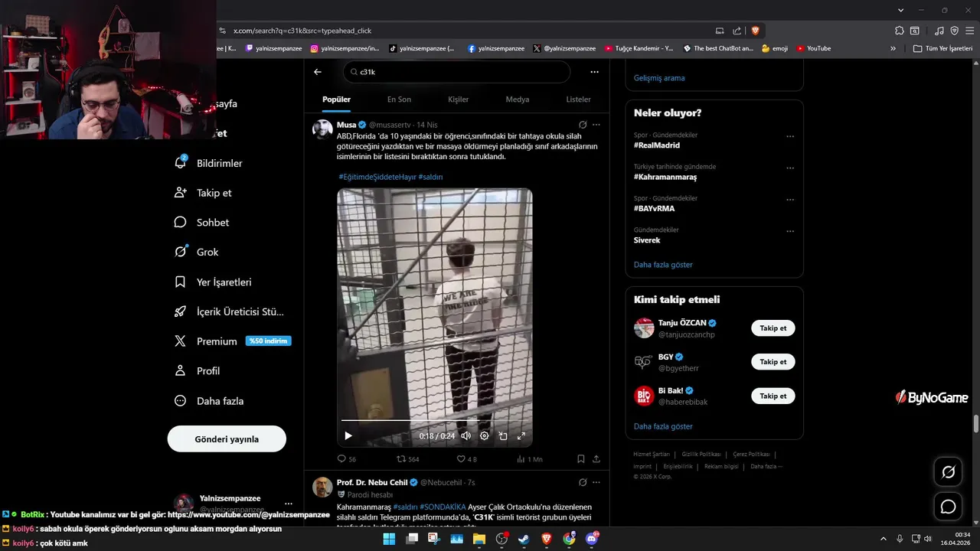View analytics of Musa's post
Image resolution: width=980 pixels, height=551 pixels.
click(529, 459)
